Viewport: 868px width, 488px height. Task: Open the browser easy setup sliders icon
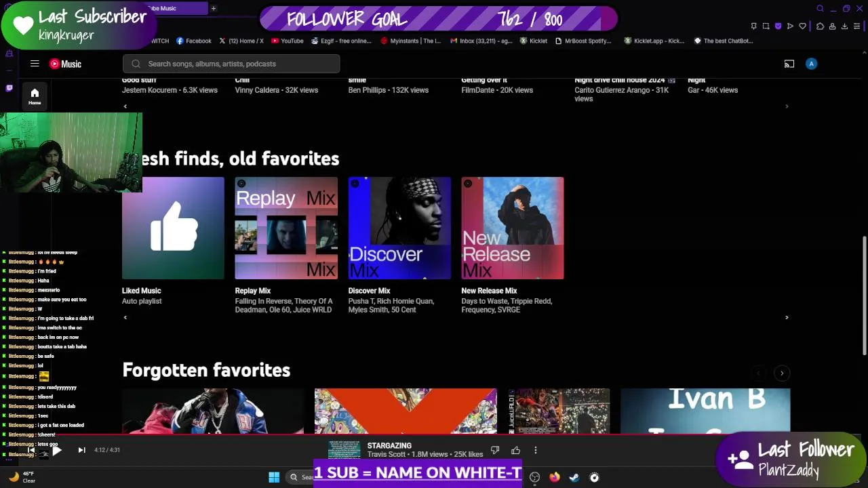coord(857,26)
